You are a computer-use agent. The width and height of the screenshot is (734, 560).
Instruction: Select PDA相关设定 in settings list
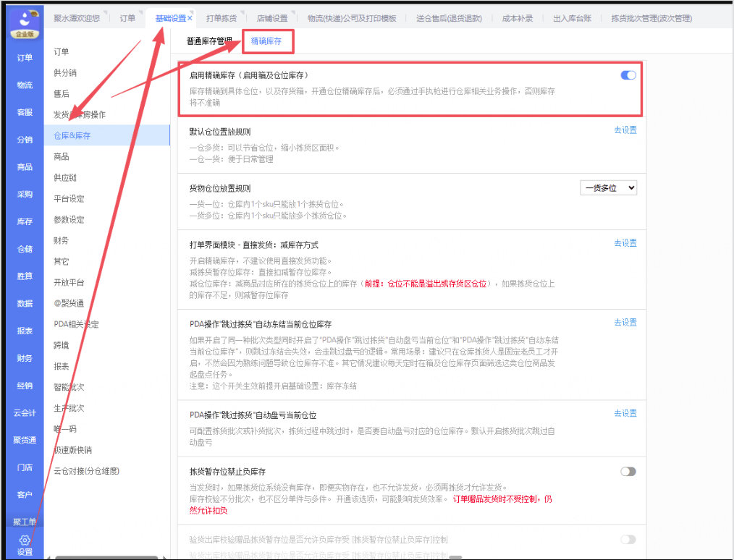(76, 324)
